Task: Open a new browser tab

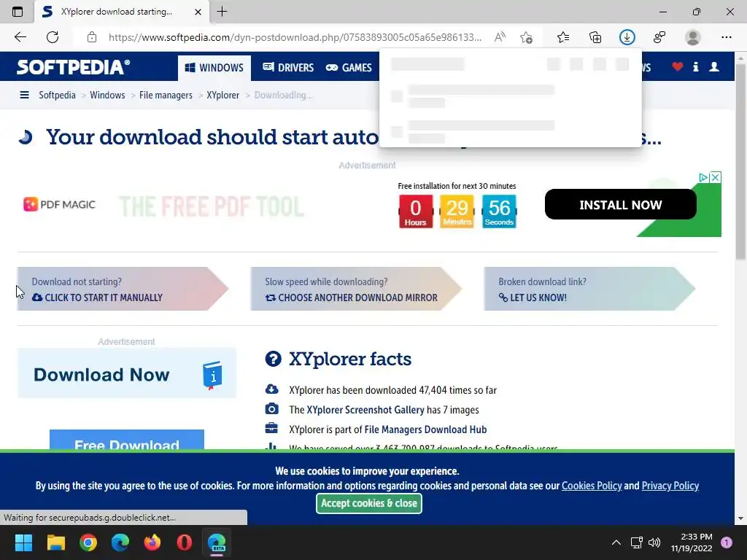Action: point(222,12)
